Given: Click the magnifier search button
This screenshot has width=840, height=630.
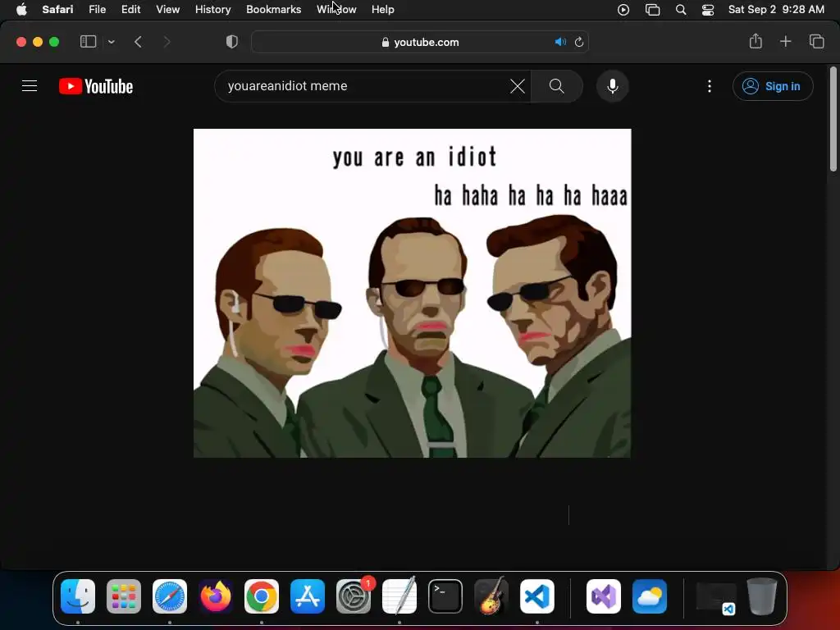Looking at the screenshot, I should click(x=557, y=86).
